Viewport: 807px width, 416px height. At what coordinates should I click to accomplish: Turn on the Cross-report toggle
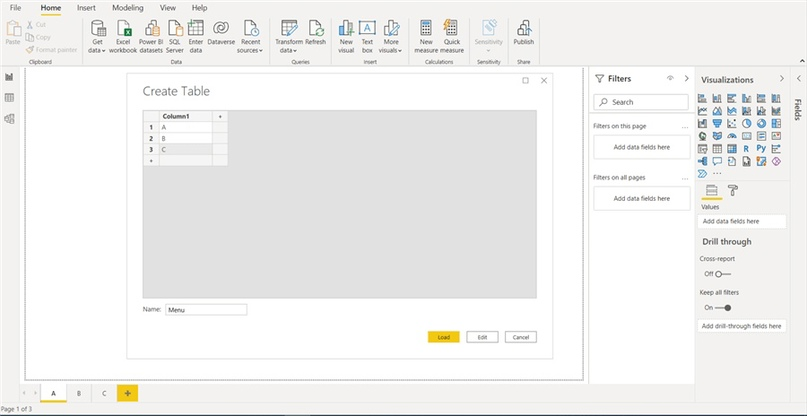(x=723, y=274)
